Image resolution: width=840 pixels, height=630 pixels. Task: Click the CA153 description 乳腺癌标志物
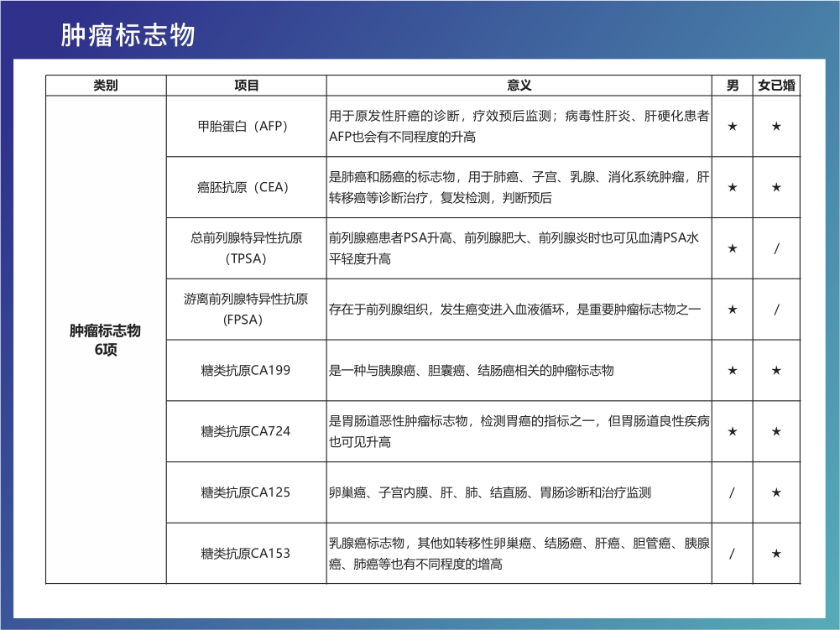click(519, 554)
